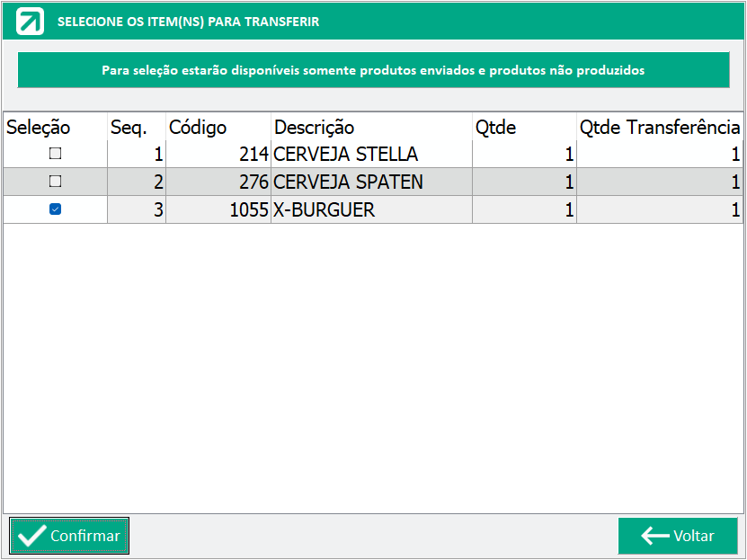Image resolution: width=747 pixels, height=560 pixels.
Task: Click the transfer arrow icon in title bar
Action: point(30,22)
